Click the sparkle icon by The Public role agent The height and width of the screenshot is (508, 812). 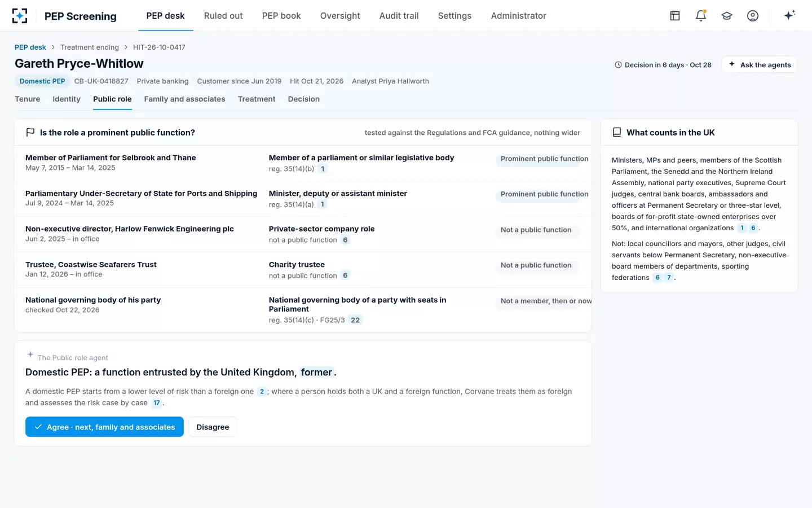(x=30, y=355)
